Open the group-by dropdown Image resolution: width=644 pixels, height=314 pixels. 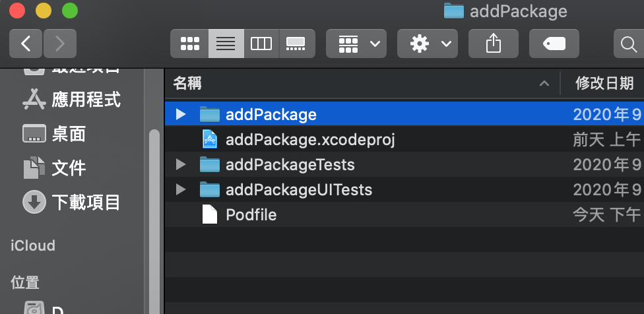(356, 44)
